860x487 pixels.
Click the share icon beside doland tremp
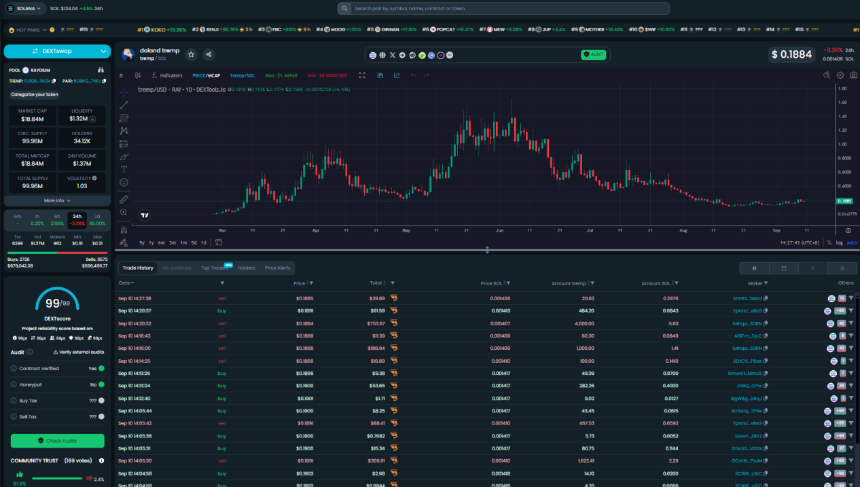point(208,54)
